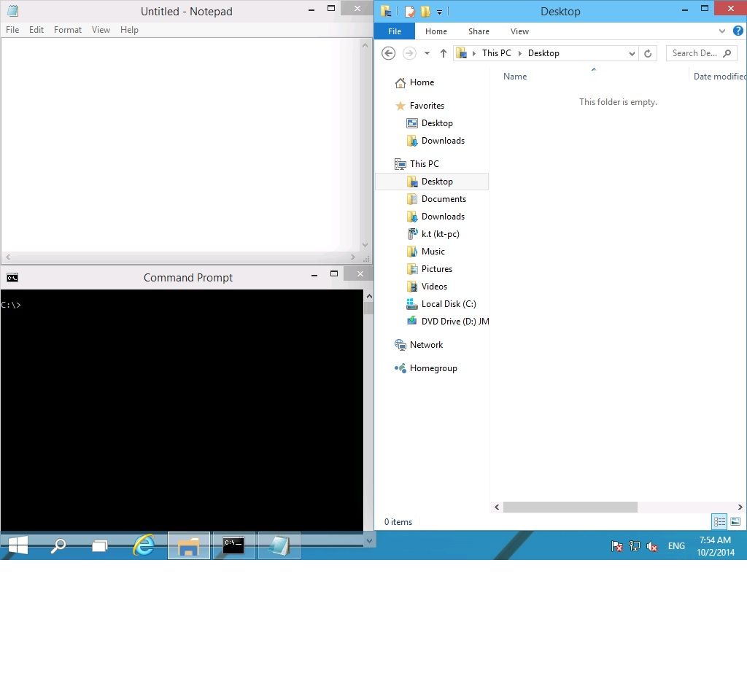Click the Explorer window folder icon in title bar
This screenshot has height=700, width=747.
tap(386, 11)
